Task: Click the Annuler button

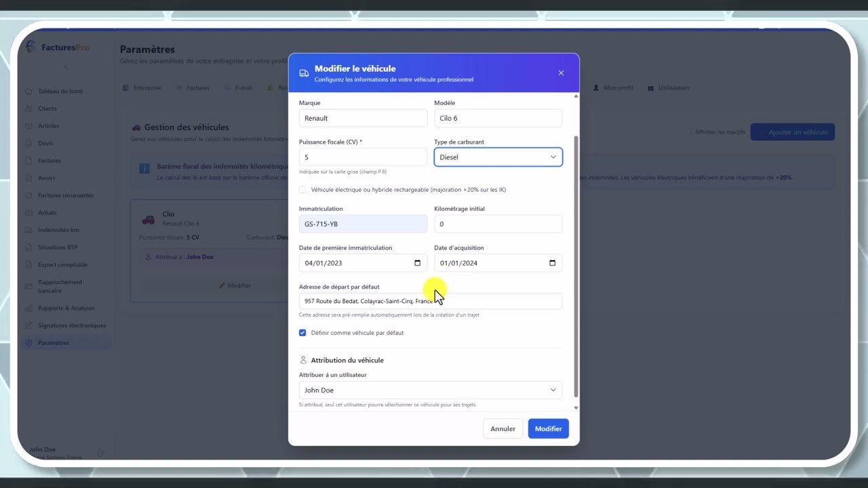Action: tap(502, 429)
